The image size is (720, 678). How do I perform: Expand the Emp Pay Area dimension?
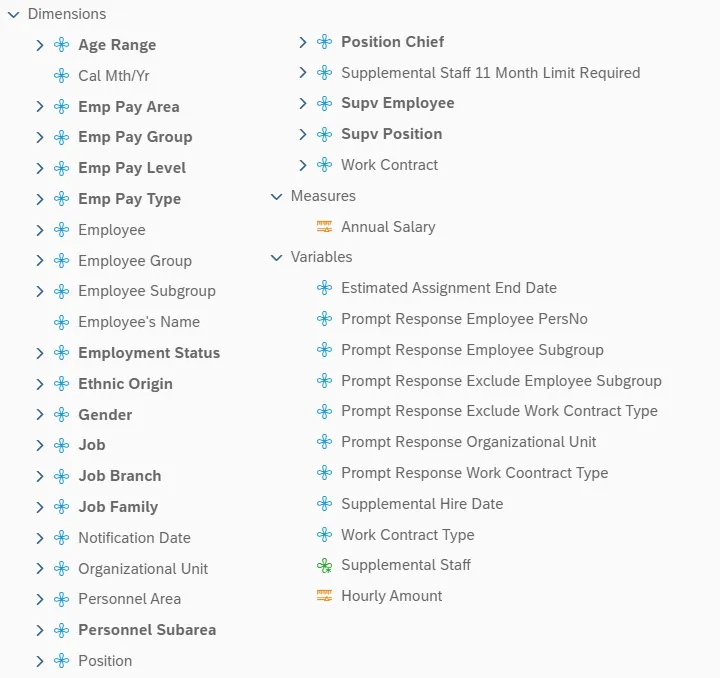coord(40,107)
